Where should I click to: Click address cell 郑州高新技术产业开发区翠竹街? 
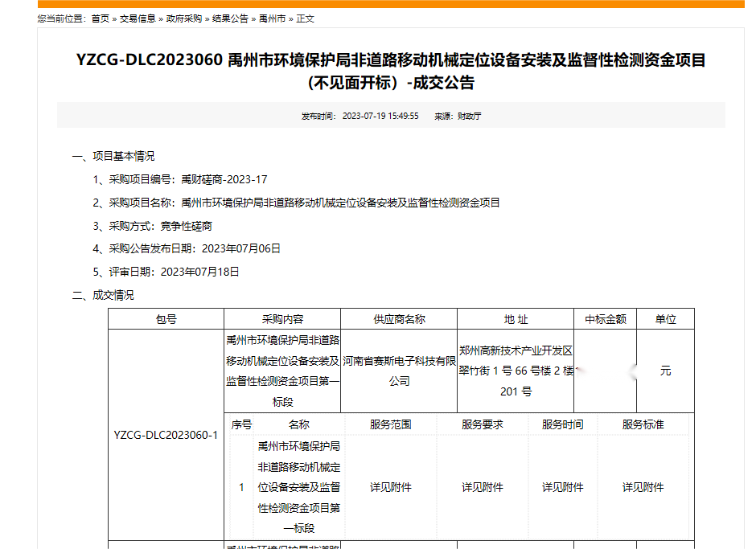tap(516, 371)
